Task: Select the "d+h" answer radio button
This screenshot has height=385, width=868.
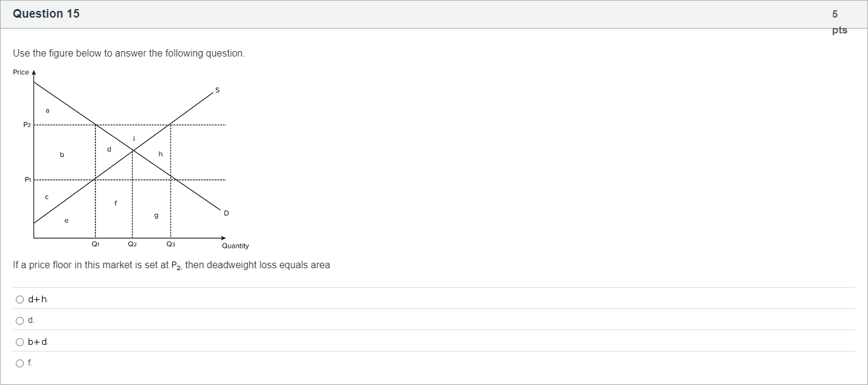Action: coord(20,299)
